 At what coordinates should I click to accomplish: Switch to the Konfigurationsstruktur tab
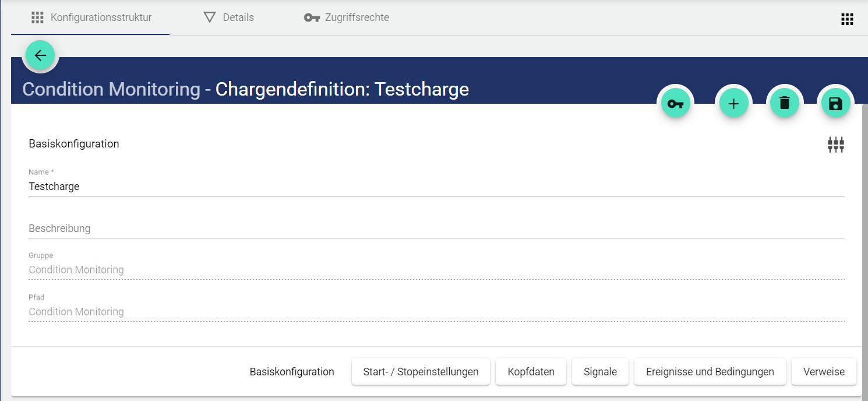pos(91,17)
